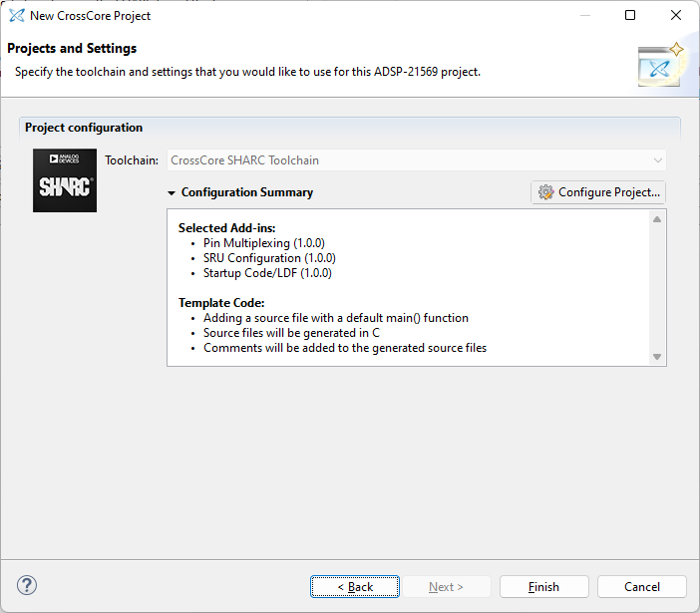
Task: Click Finish to create the project
Action: 543,587
